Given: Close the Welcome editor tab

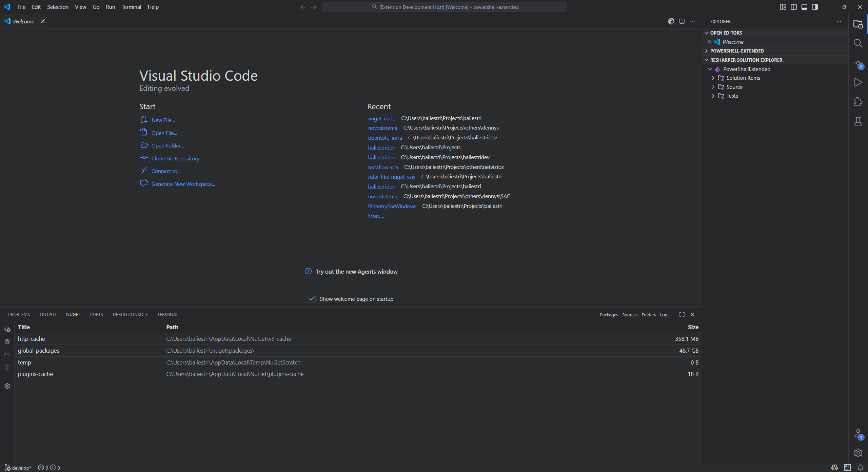Looking at the screenshot, I should pyautogui.click(x=43, y=21).
